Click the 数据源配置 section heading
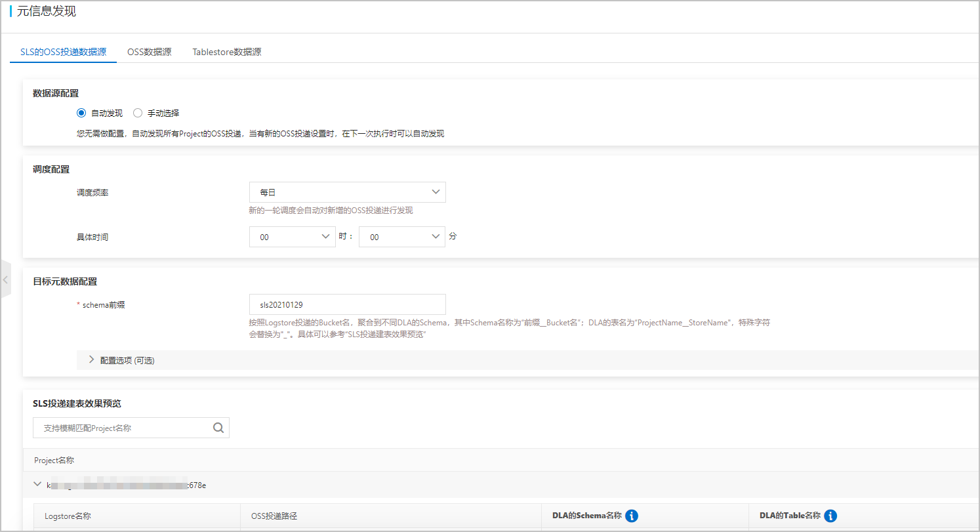The height and width of the screenshot is (532, 980). click(x=56, y=93)
